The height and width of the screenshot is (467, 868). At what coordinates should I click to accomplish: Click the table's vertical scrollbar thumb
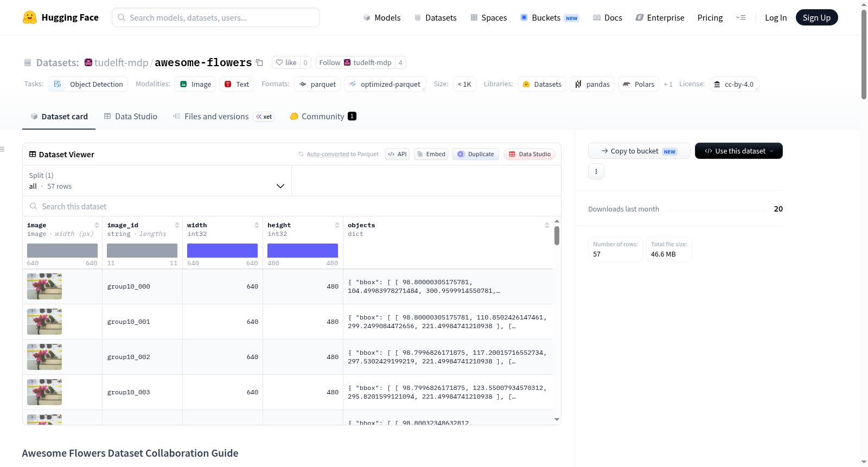(557, 235)
